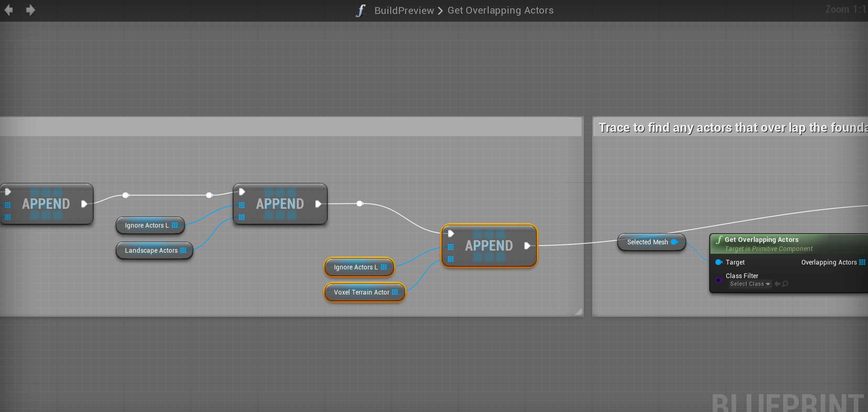Click the function icon beside BuildPreview
Screen dimensions: 868x412
click(x=361, y=10)
